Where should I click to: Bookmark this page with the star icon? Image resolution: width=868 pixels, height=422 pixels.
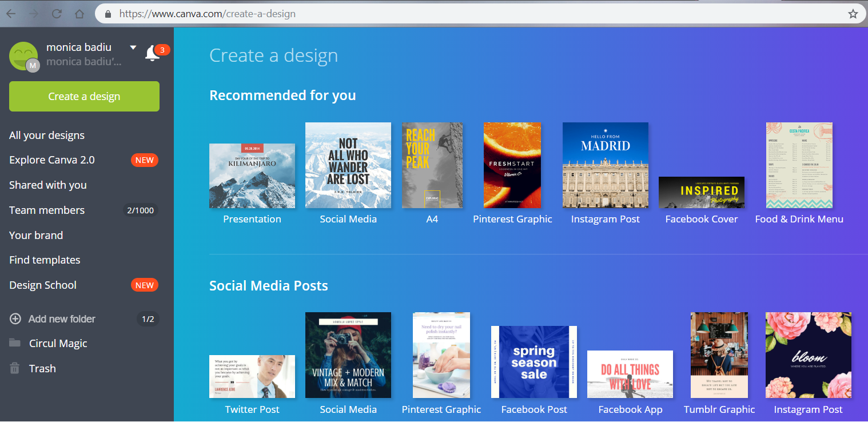[853, 14]
